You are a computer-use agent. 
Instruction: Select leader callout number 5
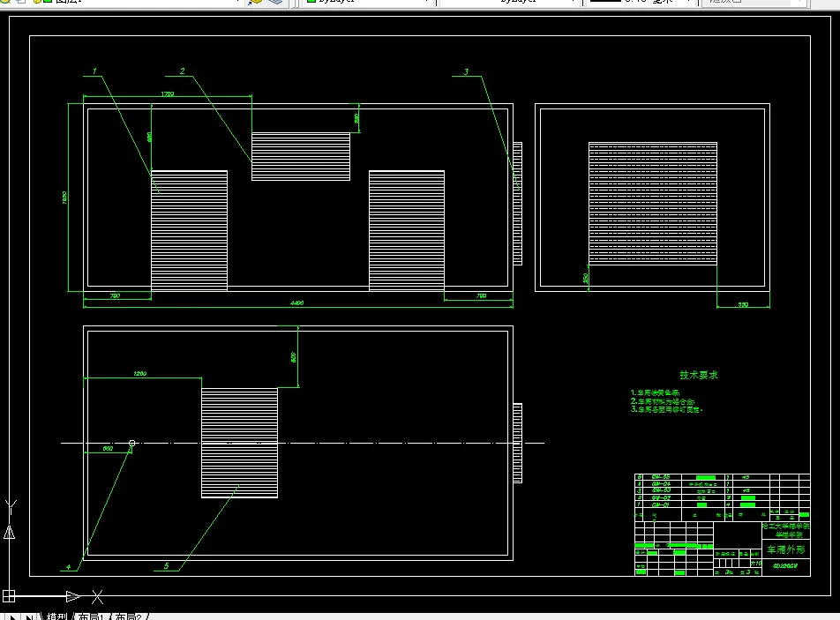point(166,566)
